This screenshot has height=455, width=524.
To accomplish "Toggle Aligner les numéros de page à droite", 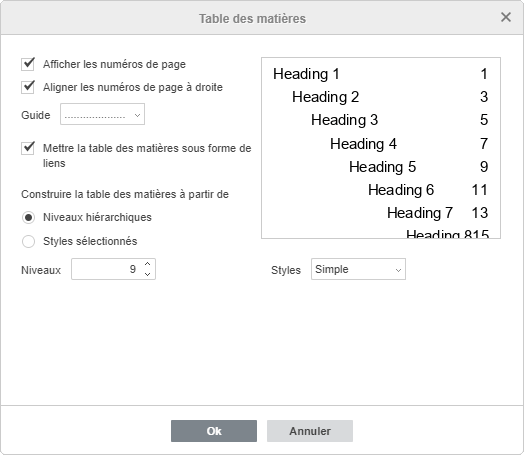I will (28, 87).
